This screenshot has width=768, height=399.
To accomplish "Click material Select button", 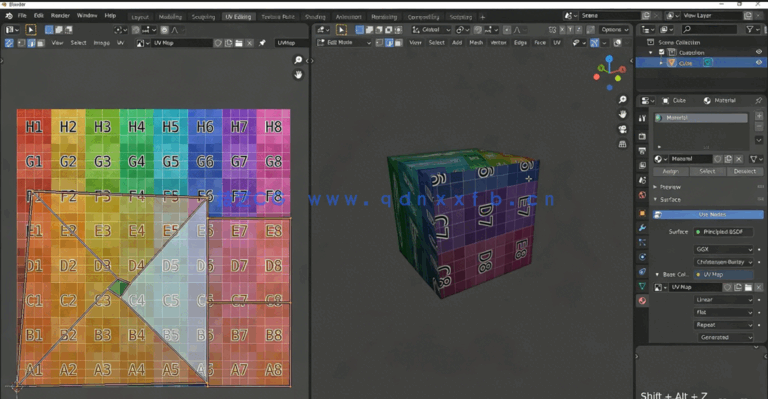I will click(707, 171).
